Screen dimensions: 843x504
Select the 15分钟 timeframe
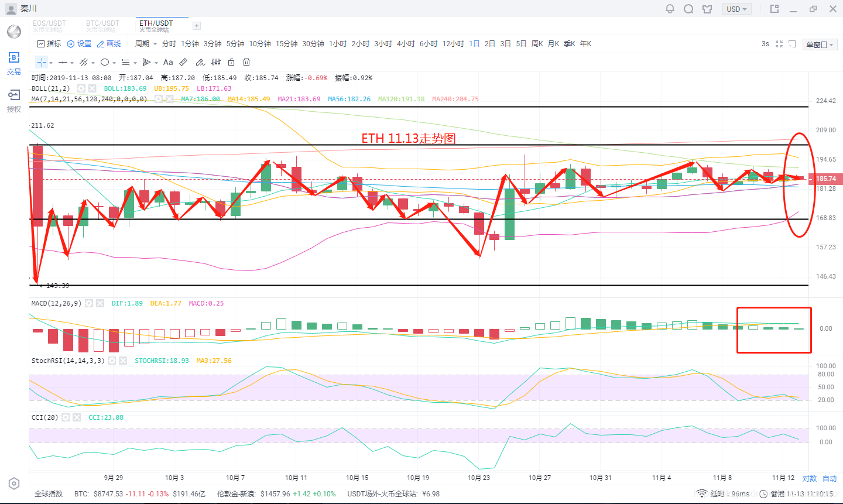click(287, 44)
